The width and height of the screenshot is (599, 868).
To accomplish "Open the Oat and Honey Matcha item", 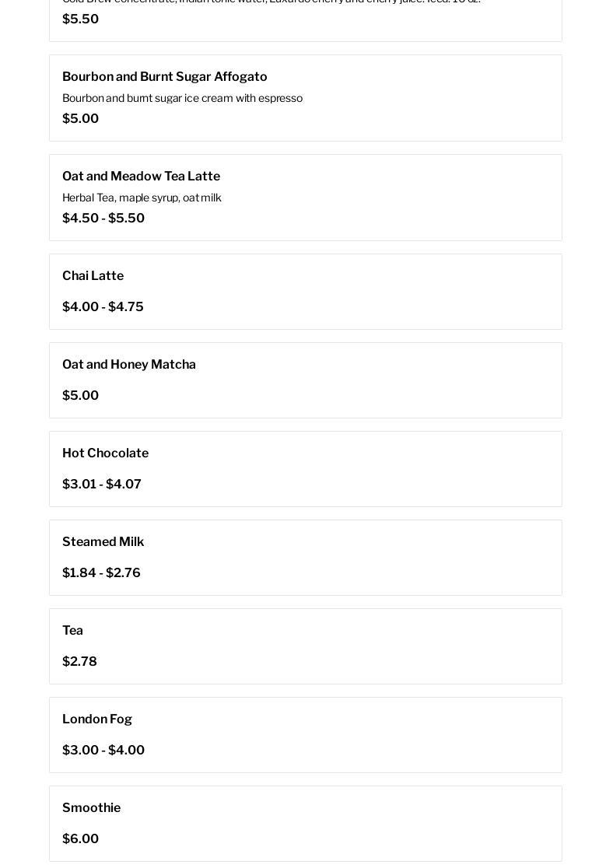I will point(128,365).
